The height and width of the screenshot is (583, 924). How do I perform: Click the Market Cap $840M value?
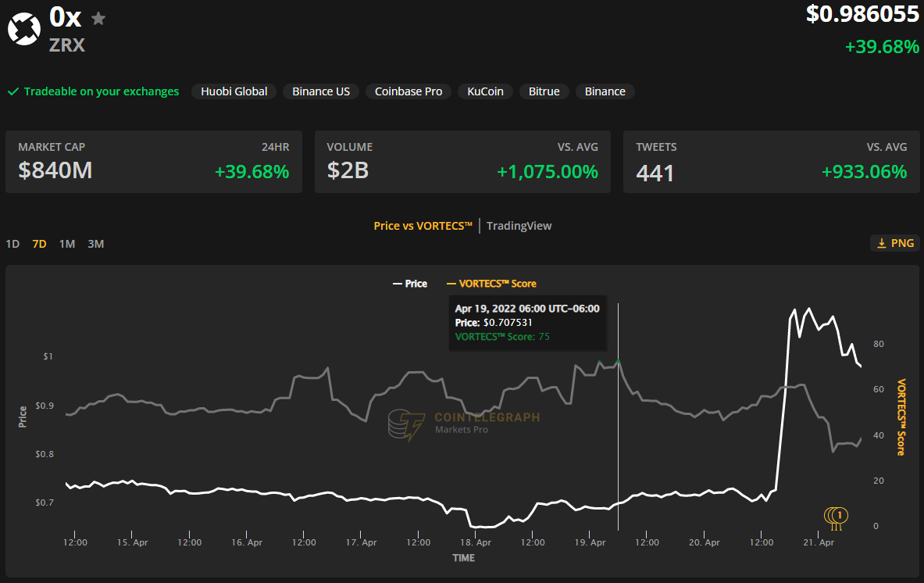pos(55,170)
